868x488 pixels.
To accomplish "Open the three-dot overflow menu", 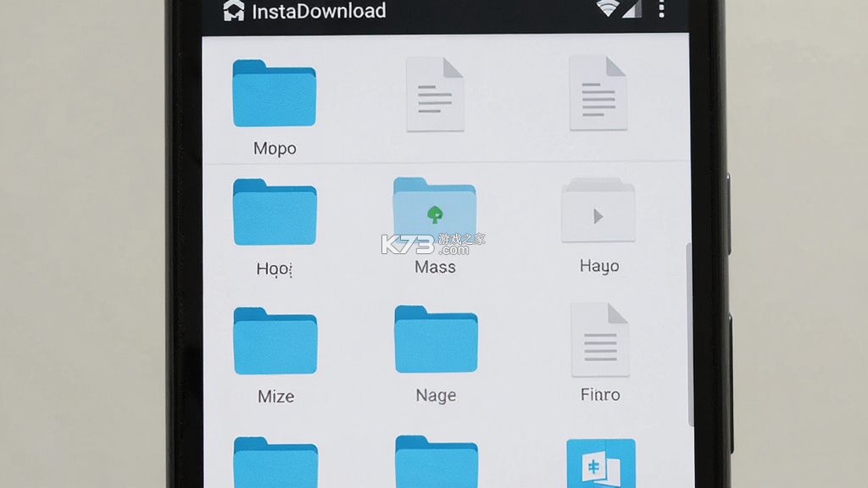I will coord(661,8).
